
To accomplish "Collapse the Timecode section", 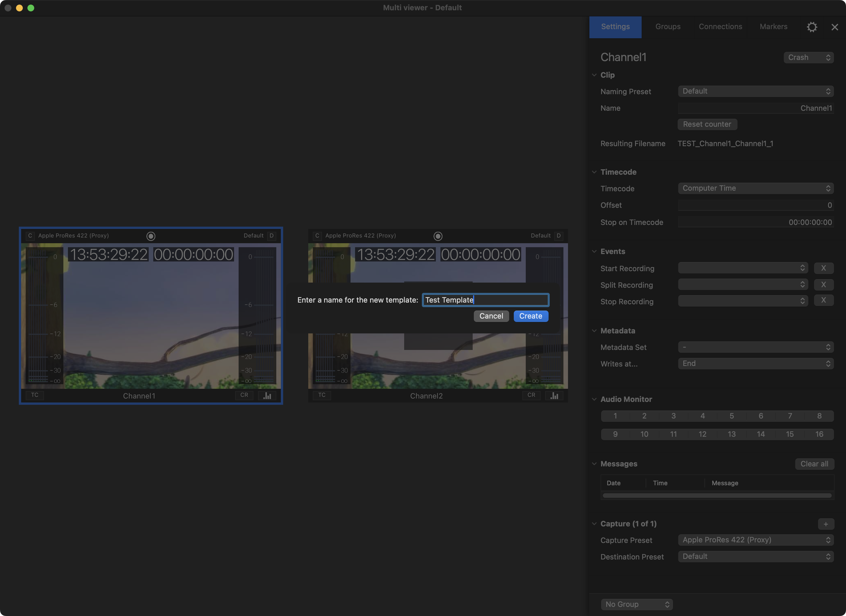I will [594, 172].
